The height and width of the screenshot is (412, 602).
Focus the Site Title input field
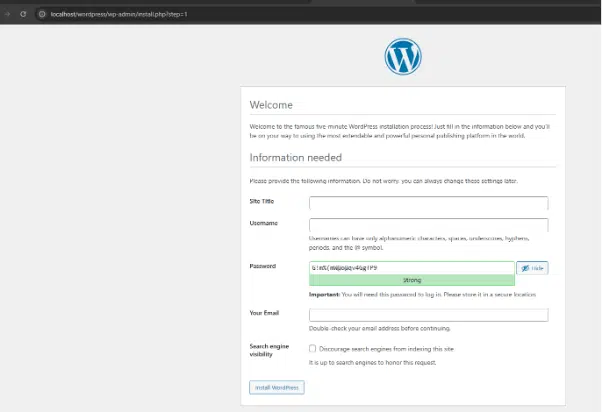[x=428, y=203]
